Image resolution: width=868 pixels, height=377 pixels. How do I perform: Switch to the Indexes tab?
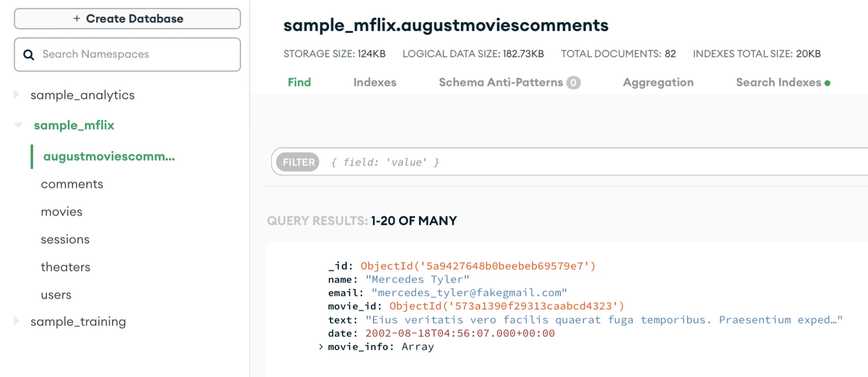coord(375,83)
